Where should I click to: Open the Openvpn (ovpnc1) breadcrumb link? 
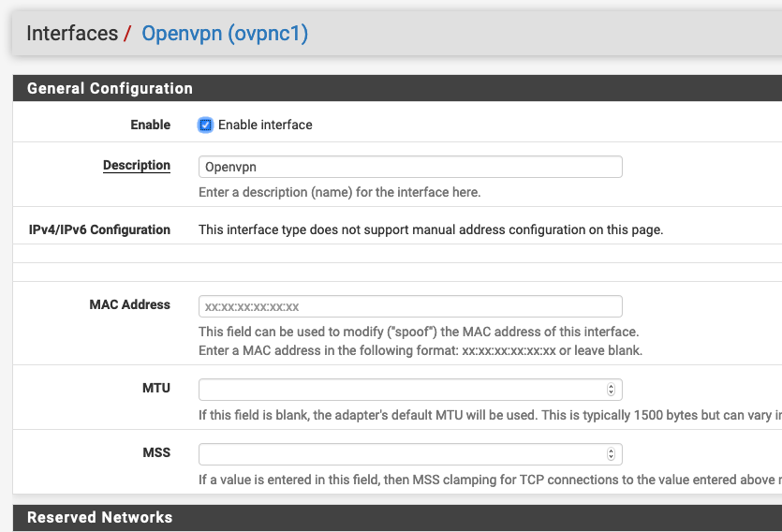[225, 34]
